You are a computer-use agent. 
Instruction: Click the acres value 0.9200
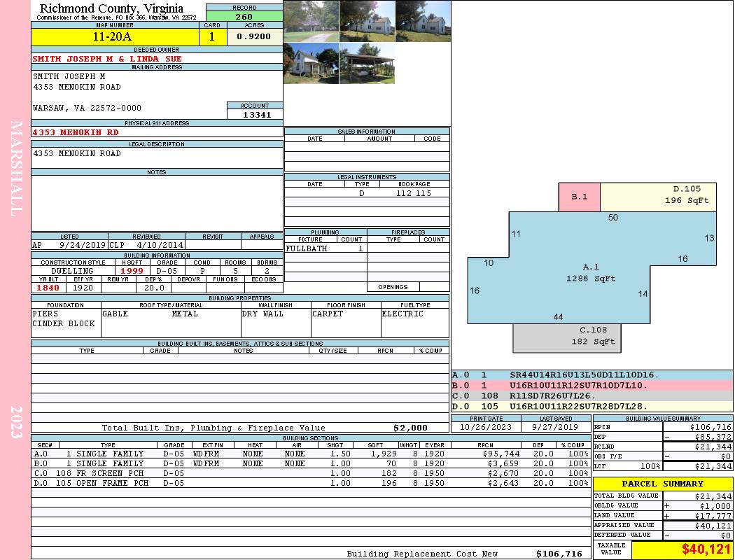click(254, 36)
